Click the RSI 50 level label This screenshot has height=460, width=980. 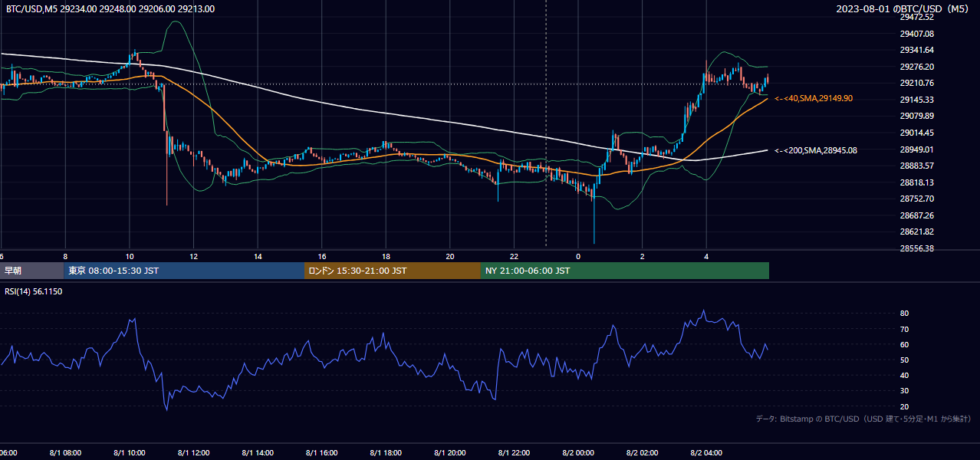904,360
